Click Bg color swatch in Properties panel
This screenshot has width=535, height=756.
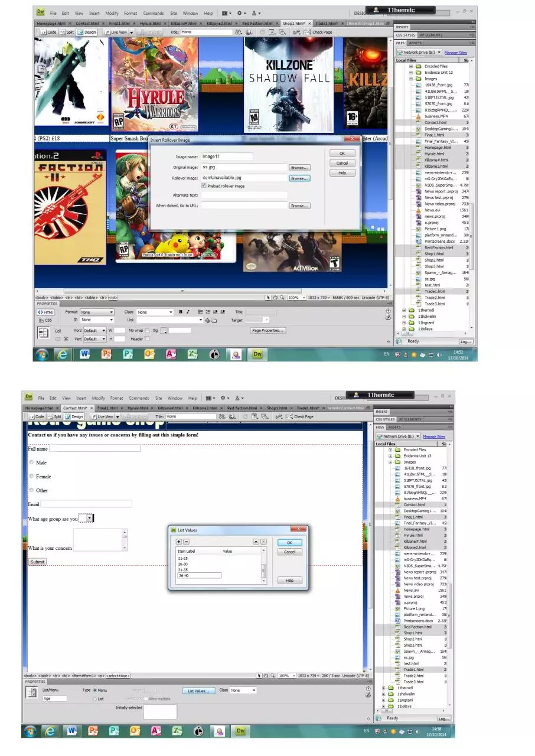[x=164, y=330]
